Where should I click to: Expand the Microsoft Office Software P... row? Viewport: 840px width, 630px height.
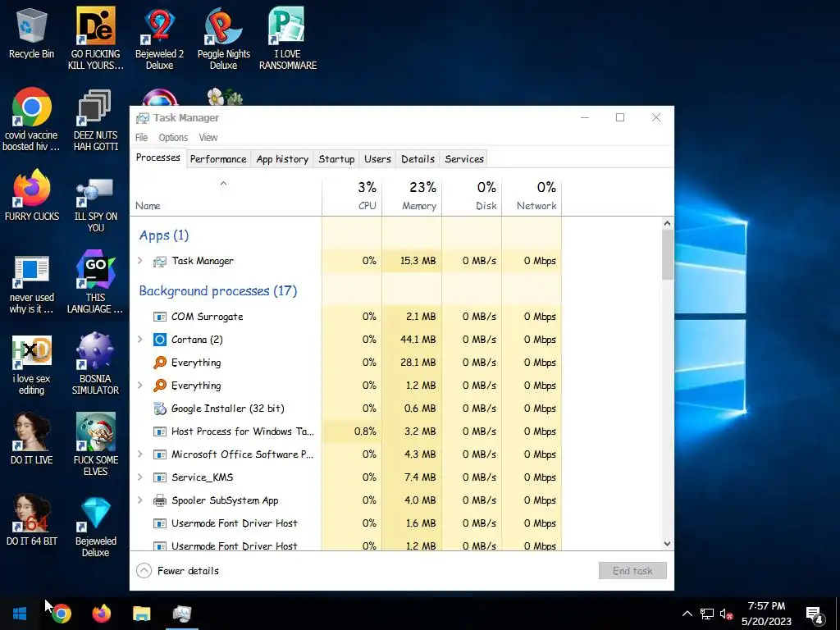point(140,454)
